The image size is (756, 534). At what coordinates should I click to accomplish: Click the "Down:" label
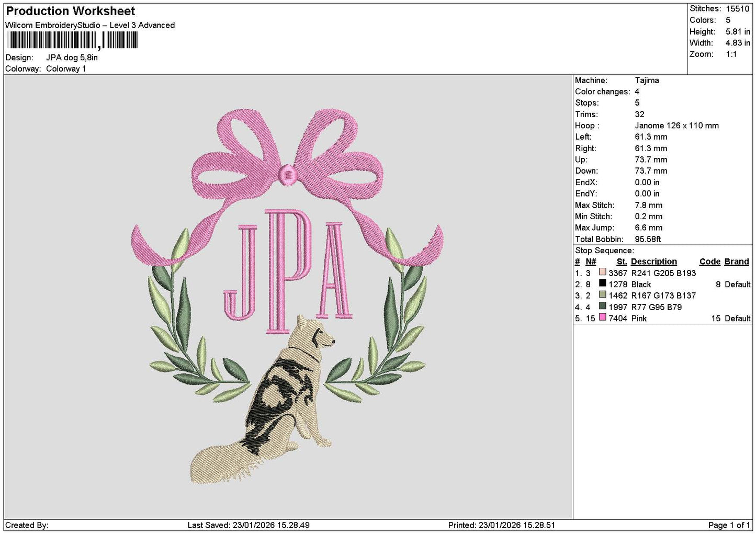(586, 171)
